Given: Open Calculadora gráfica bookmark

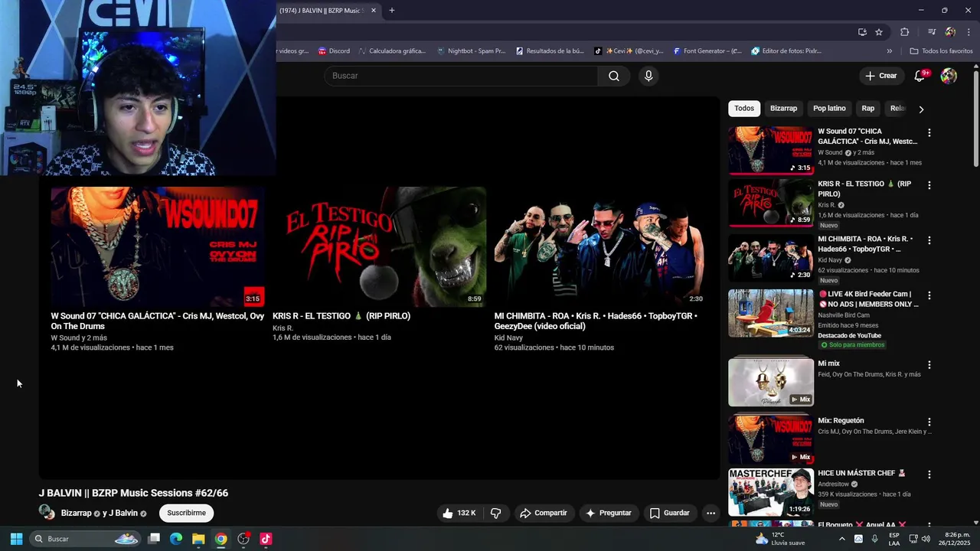Looking at the screenshot, I should [x=391, y=51].
